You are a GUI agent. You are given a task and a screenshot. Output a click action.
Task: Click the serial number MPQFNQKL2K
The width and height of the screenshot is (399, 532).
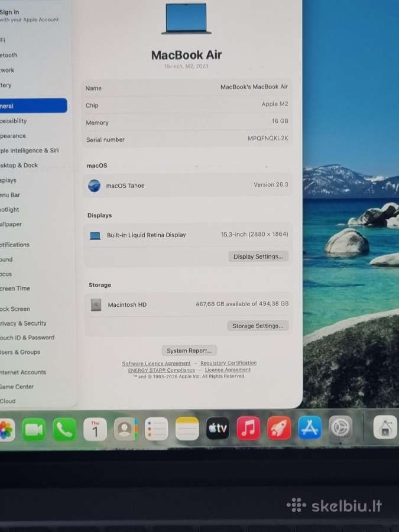point(268,138)
